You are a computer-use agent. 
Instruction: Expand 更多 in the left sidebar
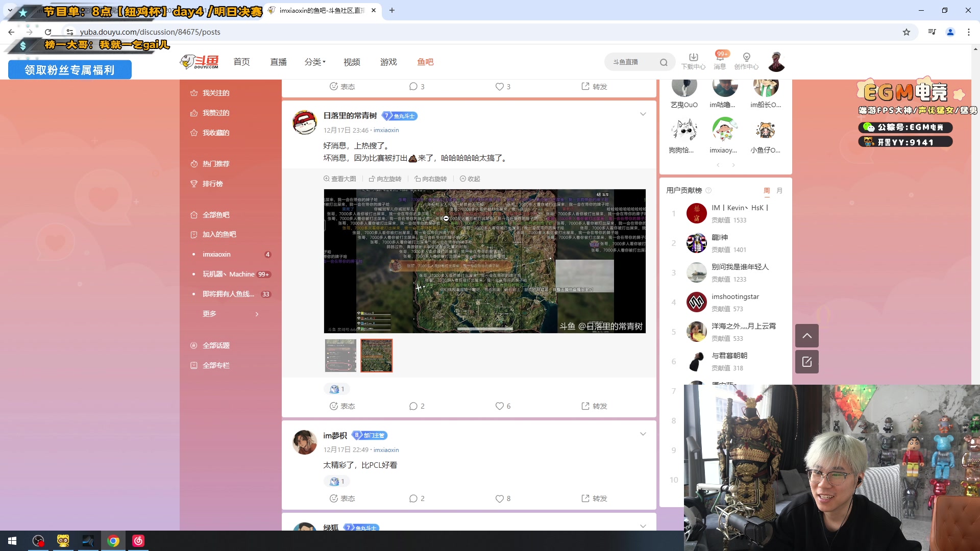point(209,313)
